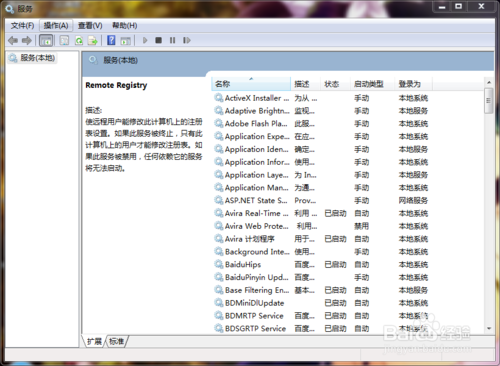Click the gear icon beside BaiduHips
500x366 pixels.
219,264
